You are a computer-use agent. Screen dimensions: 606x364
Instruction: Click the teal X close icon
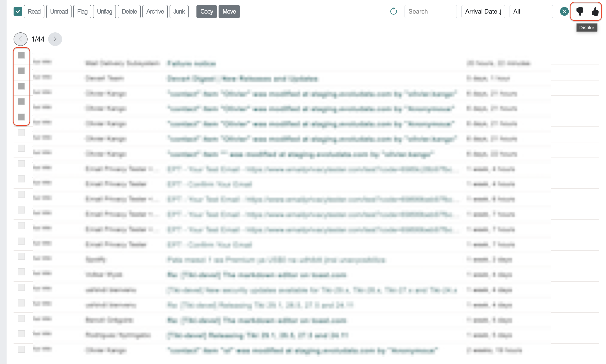pos(564,11)
